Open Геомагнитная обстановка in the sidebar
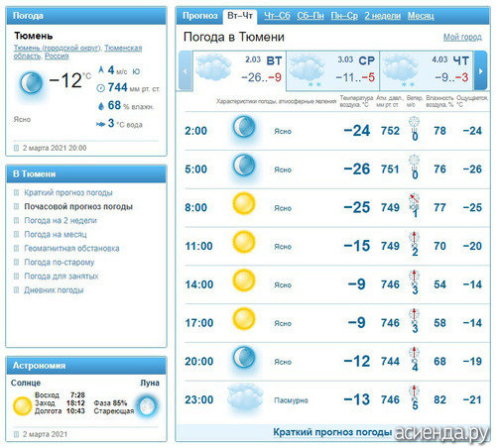496x448 pixels. (71, 248)
